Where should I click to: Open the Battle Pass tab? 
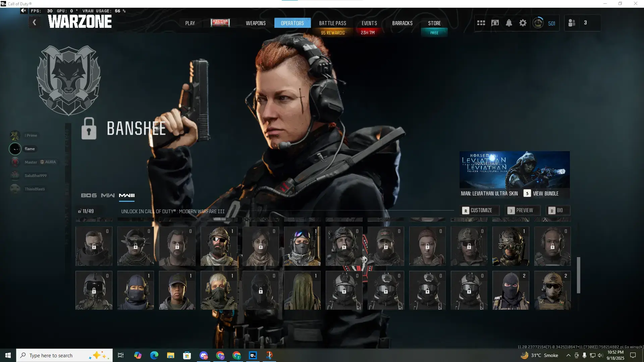point(332,23)
